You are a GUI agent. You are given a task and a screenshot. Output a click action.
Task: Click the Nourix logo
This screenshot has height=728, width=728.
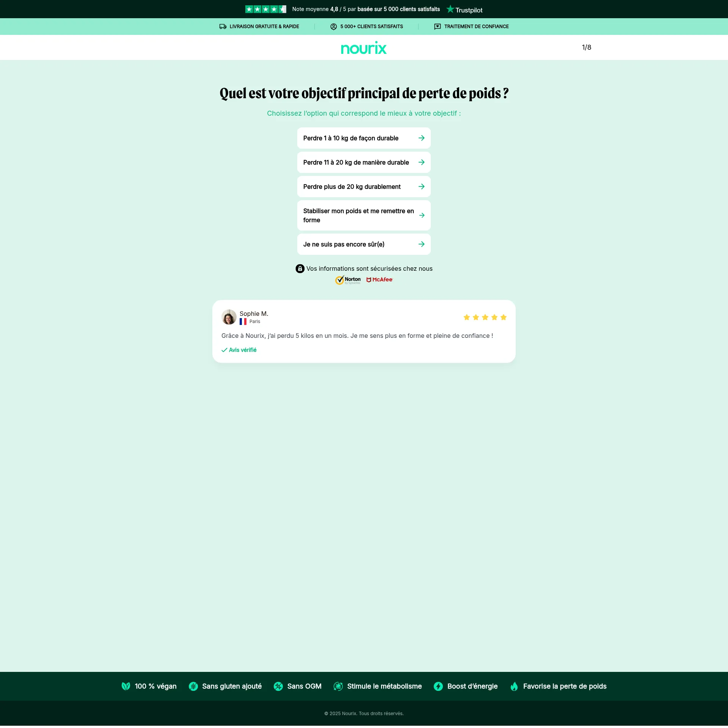coord(364,48)
